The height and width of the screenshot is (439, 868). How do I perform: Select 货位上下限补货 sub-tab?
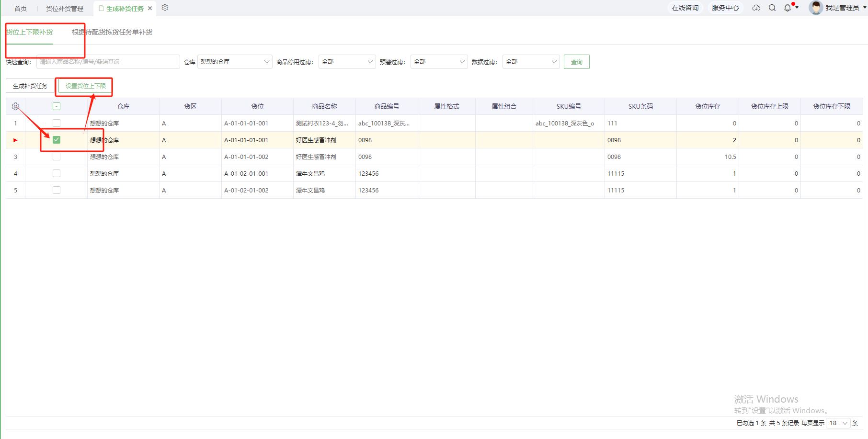click(29, 32)
